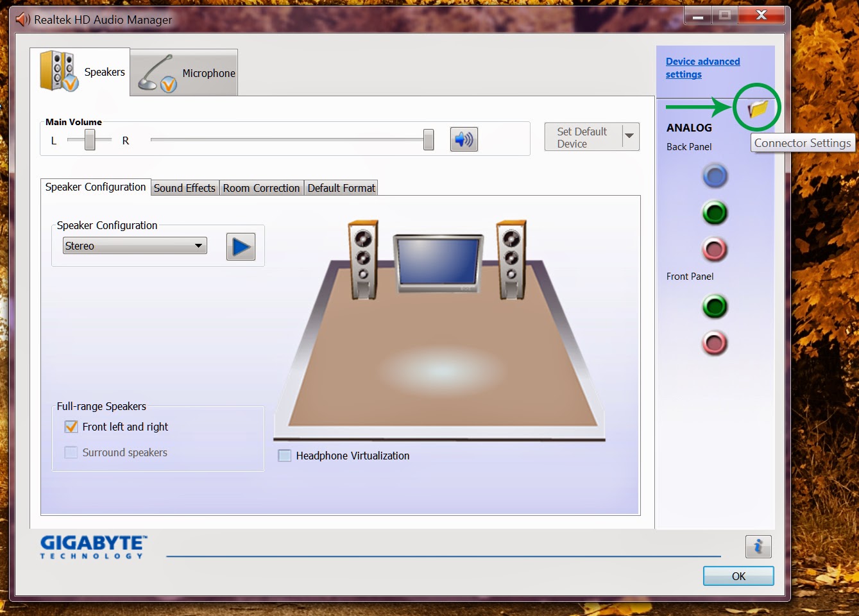
Task: Enable Headphone Virtualization checkbox
Action: [x=285, y=456]
